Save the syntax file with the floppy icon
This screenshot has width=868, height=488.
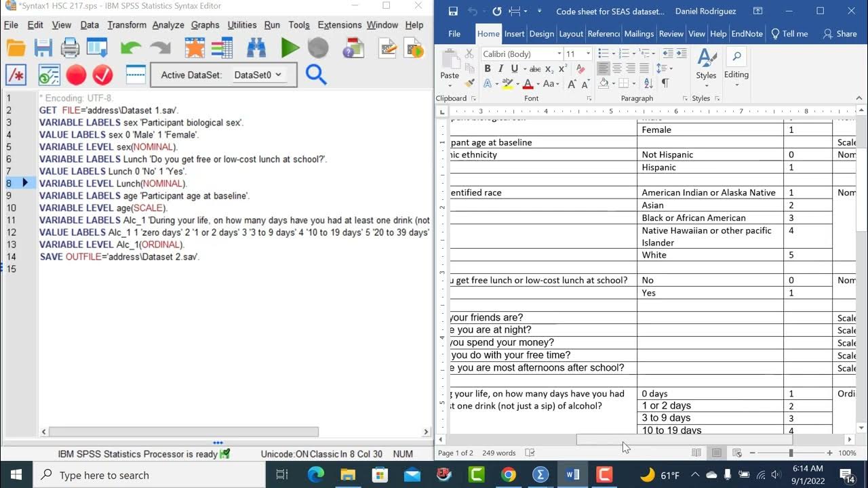(43, 48)
